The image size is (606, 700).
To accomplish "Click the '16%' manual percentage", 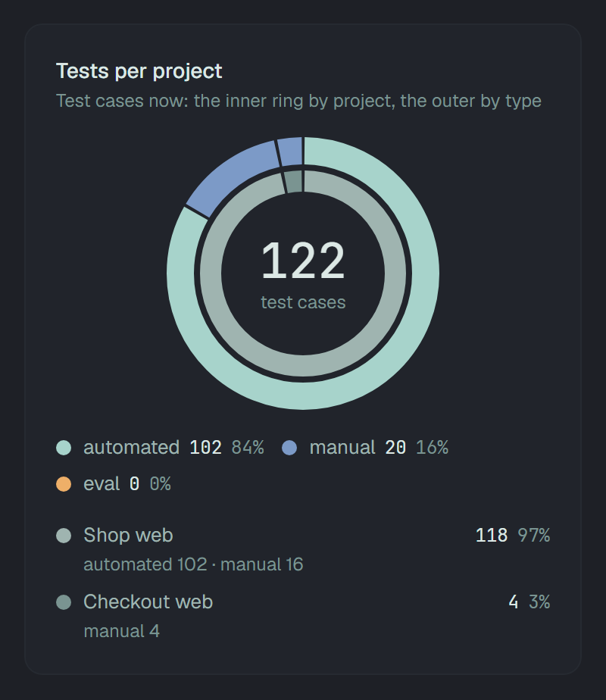I will tap(432, 447).
